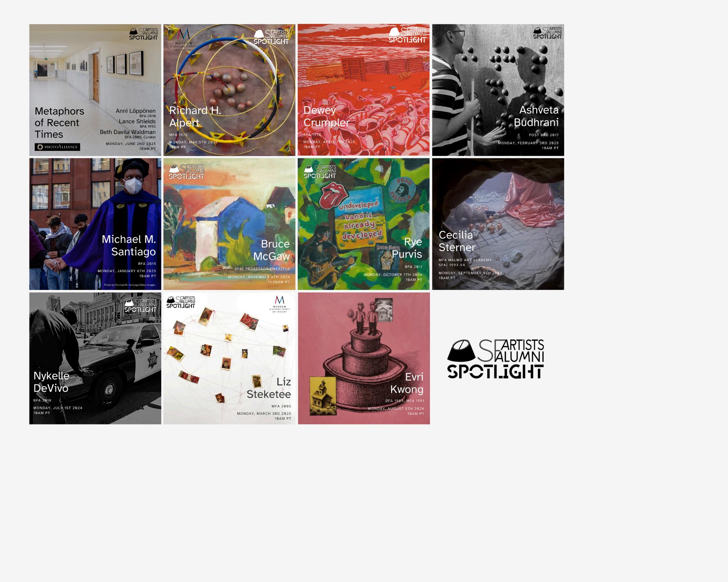This screenshot has height=582, width=728.
Task: Open the Evri Kwong pink cake tile
Action: click(364, 358)
